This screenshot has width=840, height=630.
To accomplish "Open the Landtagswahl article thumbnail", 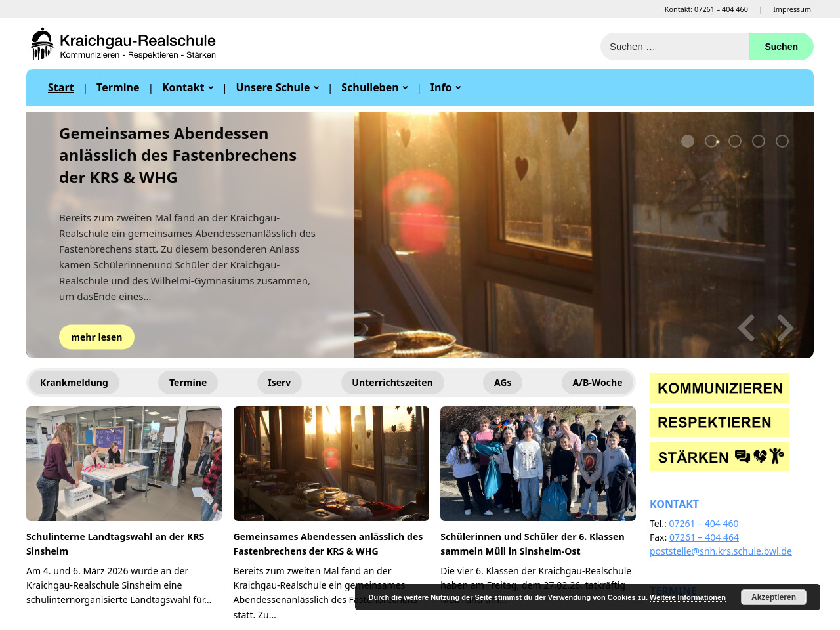I will (124, 463).
